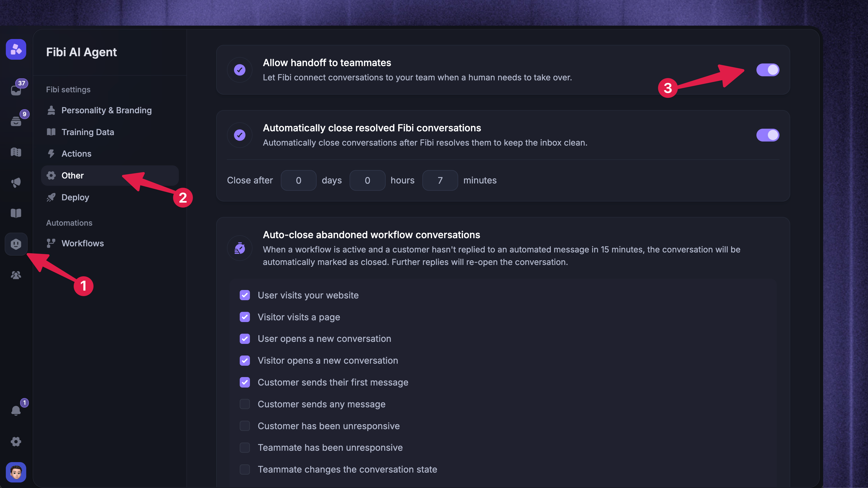
Task: Uncheck Visitor visits a page
Action: point(245,317)
